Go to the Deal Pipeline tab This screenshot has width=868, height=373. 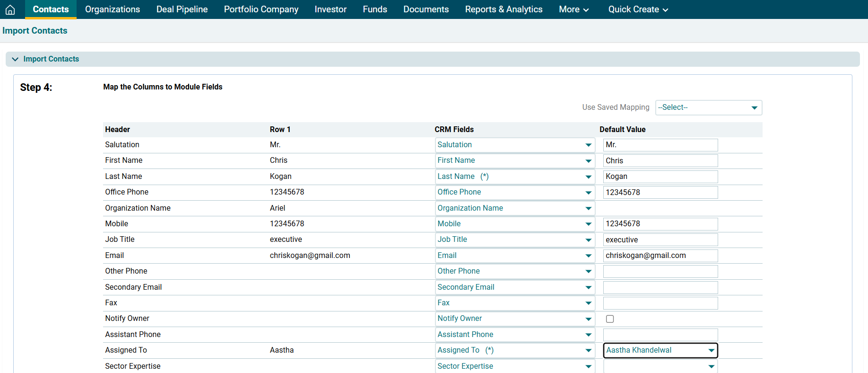182,9
